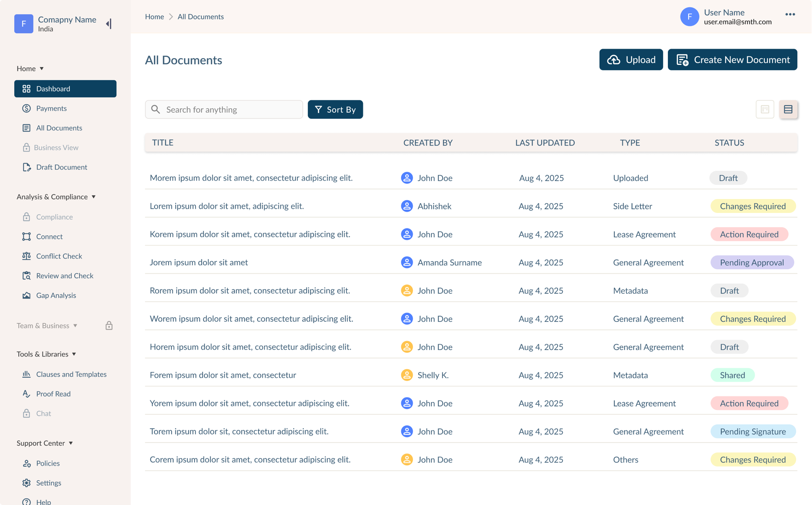Image resolution: width=812 pixels, height=505 pixels.
Task: Click the Policies icon
Action: [26, 463]
